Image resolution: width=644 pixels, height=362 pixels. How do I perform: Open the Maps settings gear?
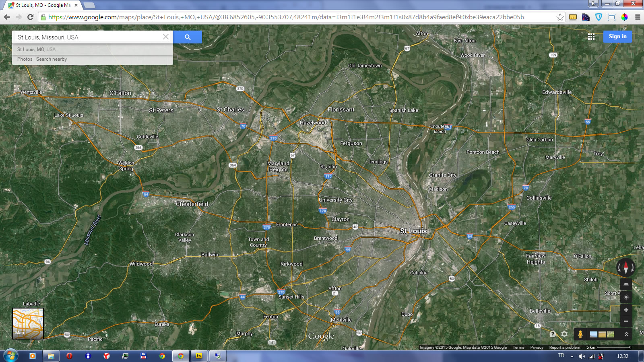click(564, 334)
